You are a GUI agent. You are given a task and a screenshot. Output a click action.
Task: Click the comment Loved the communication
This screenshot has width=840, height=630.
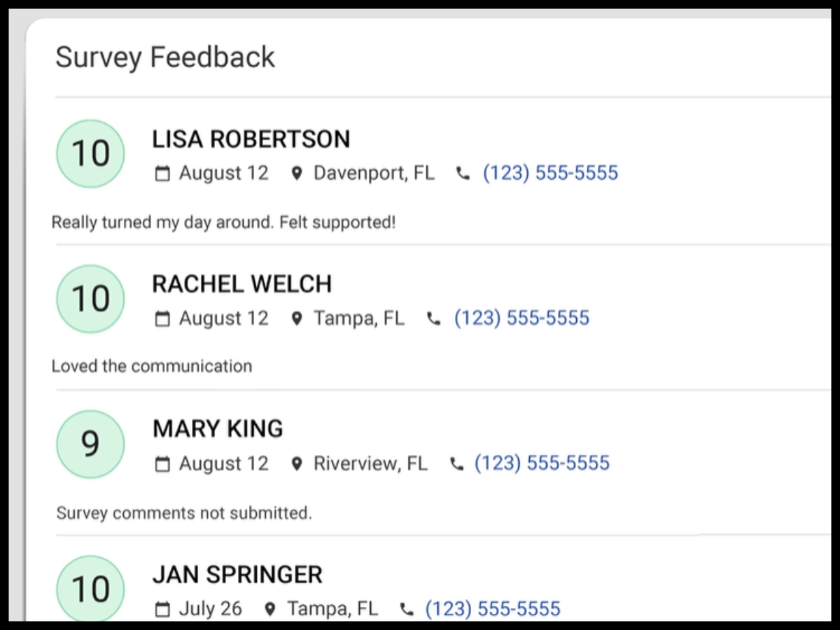tap(151, 365)
